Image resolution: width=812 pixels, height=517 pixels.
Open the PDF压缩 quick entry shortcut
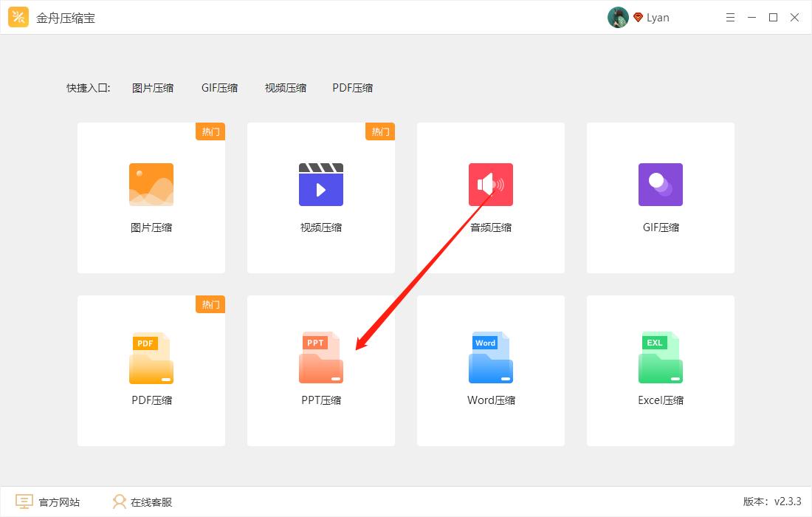coord(352,87)
